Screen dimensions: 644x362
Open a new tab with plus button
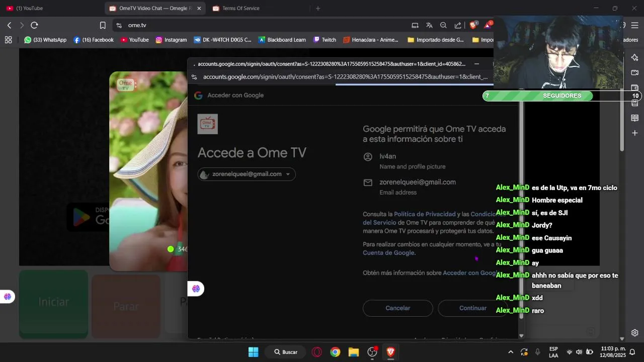tap(318, 9)
